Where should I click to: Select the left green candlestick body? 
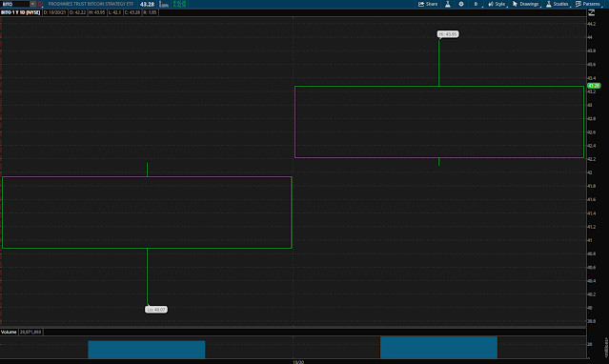coord(147,212)
